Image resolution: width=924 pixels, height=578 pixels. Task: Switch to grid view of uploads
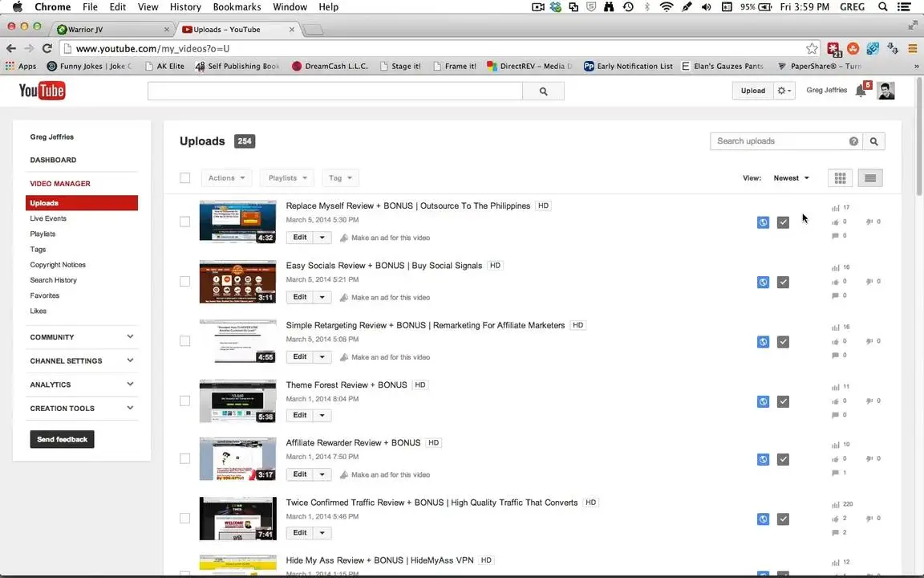click(840, 178)
